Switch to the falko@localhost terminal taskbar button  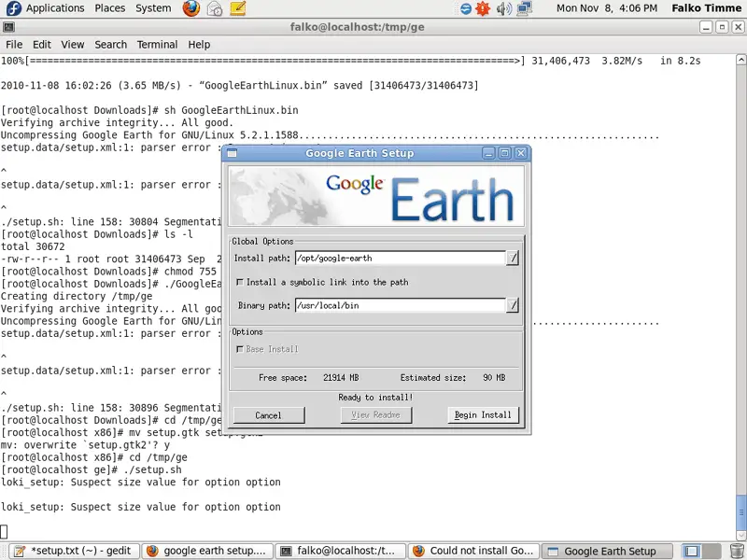pyautogui.click(x=340, y=551)
